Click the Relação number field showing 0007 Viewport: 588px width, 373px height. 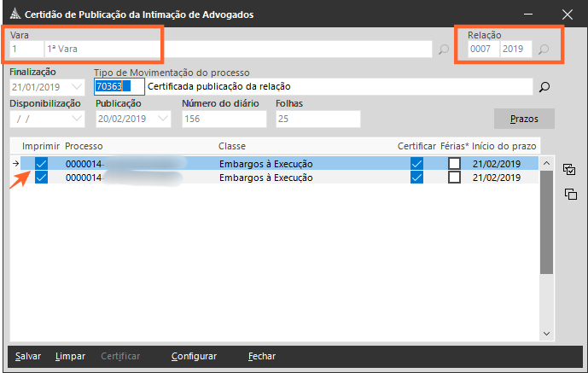coord(483,50)
